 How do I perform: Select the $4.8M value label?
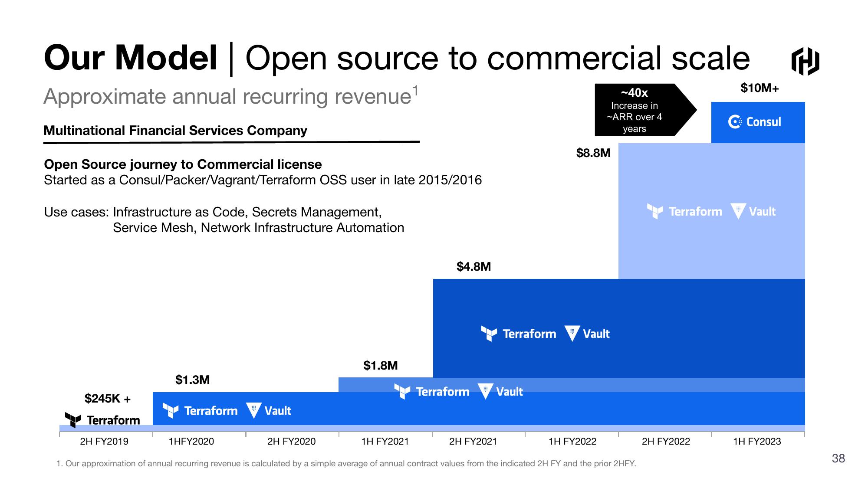(x=473, y=266)
